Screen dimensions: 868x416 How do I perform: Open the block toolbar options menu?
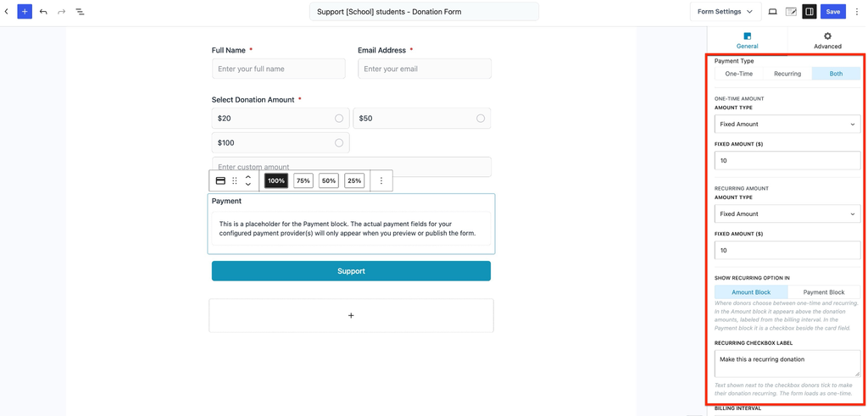pos(381,181)
